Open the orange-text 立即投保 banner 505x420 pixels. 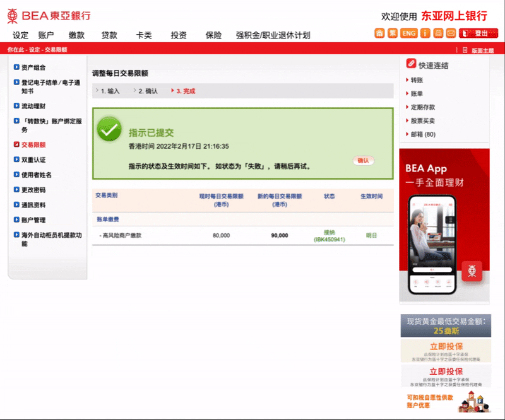(446, 351)
